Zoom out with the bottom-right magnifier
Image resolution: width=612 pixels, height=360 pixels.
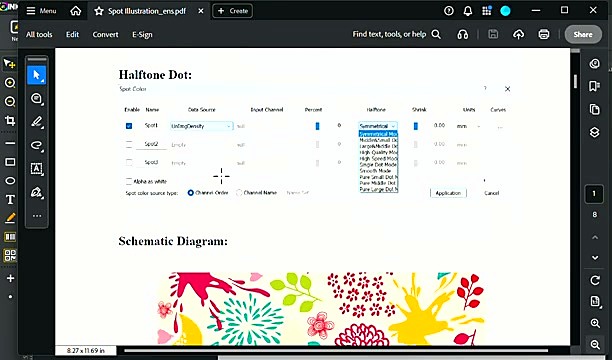click(595, 344)
